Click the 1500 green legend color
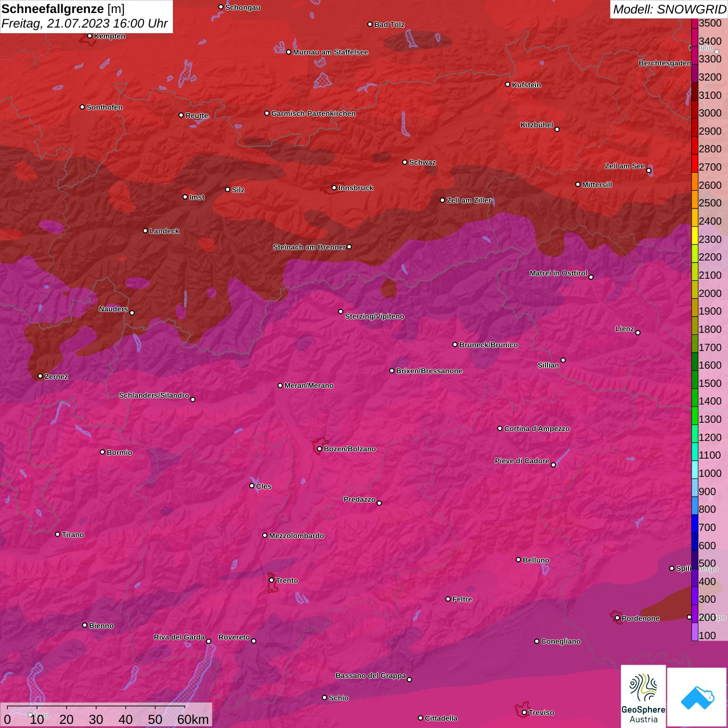 695,380
